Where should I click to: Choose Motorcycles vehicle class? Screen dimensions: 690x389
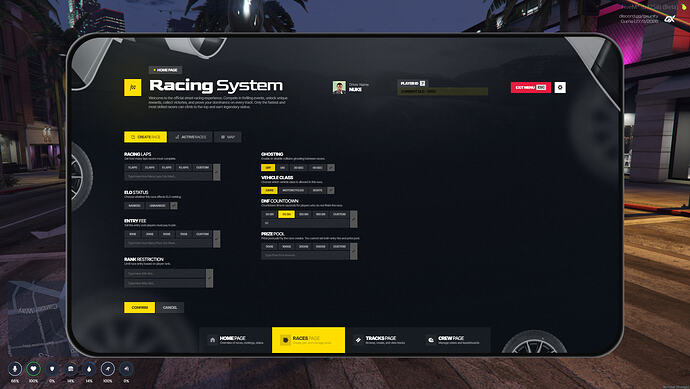click(x=294, y=190)
